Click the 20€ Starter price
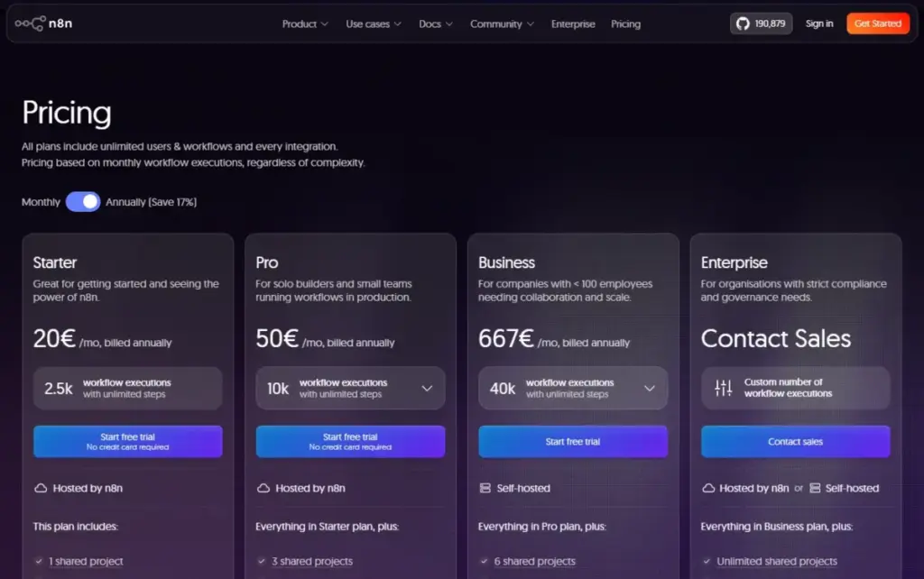The width and height of the screenshot is (924, 579). (54, 339)
